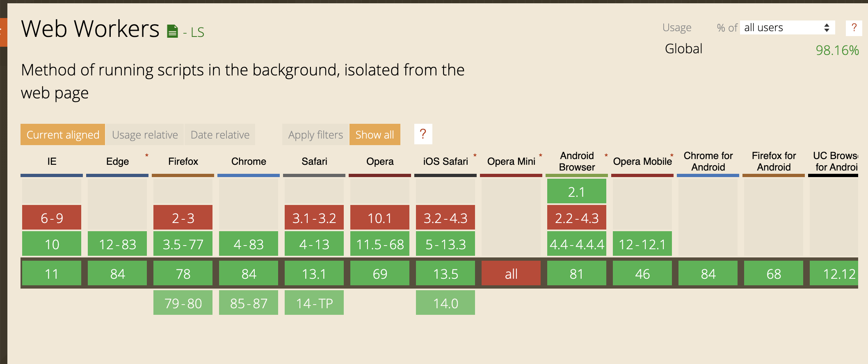Select the Current aligned view
The image size is (868, 364).
click(63, 134)
